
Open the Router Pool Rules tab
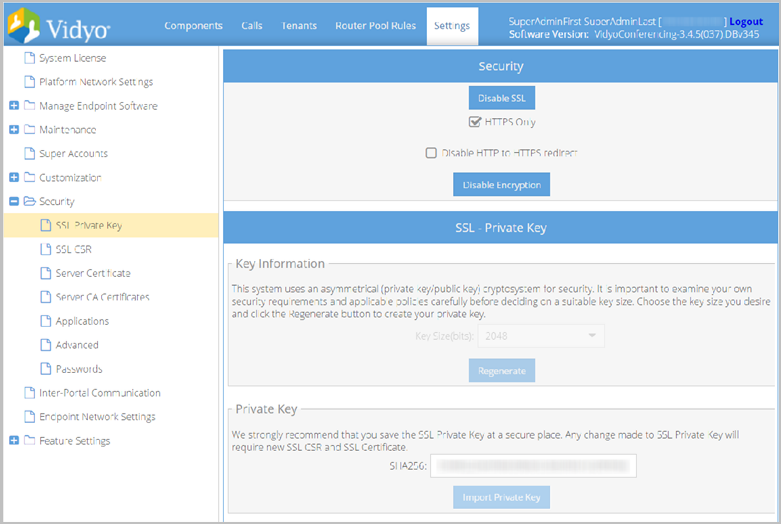pos(376,25)
